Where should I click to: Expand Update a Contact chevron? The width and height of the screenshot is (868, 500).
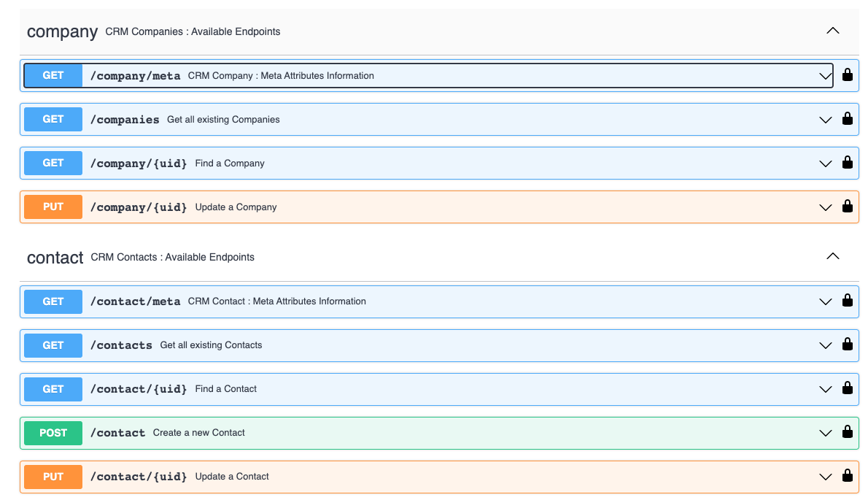(826, 477)
